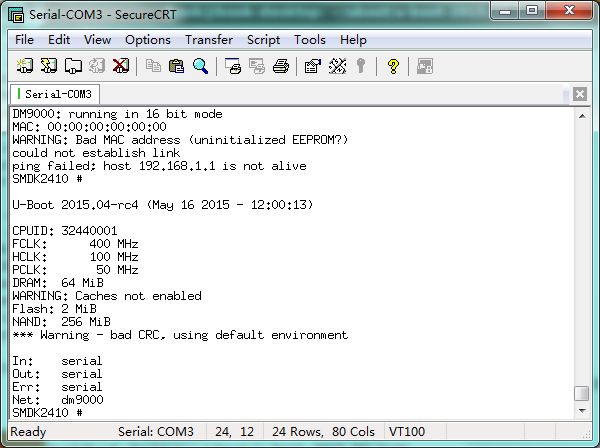Click the 'DRAM: 64 MiB' line

pyautogui.click(x=58, y=283)
